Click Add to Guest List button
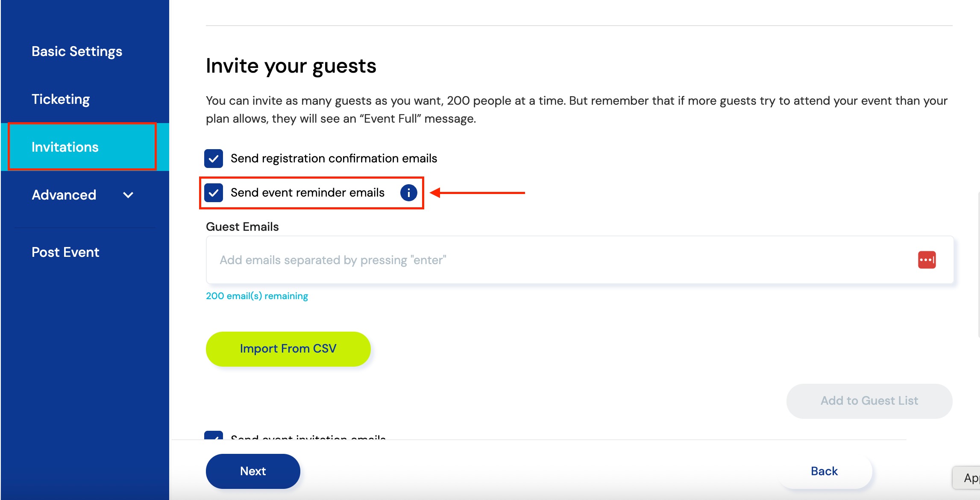Image resolution: width=980 pixels, height=500 pixels. click(x=869, y=401)
